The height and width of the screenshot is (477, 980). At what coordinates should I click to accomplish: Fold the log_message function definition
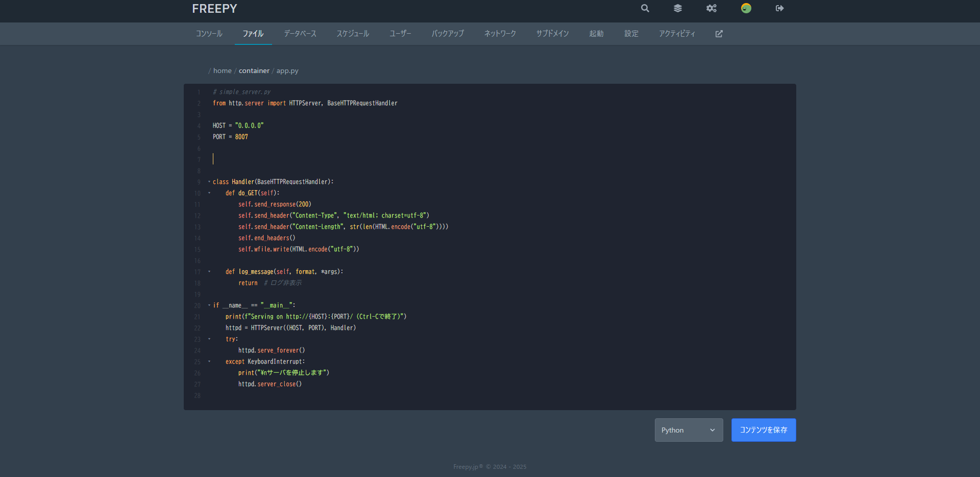[x=209, y=272]
